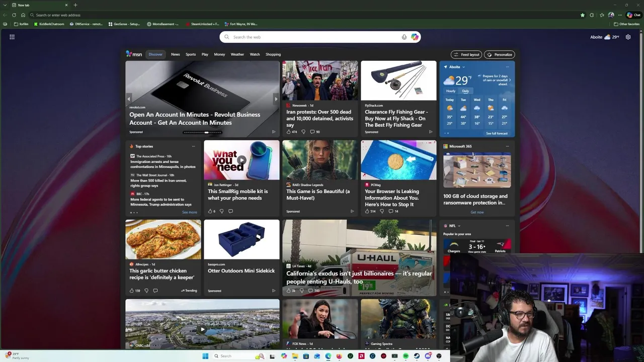Open Top stories more options menu

tap(193, 146)
